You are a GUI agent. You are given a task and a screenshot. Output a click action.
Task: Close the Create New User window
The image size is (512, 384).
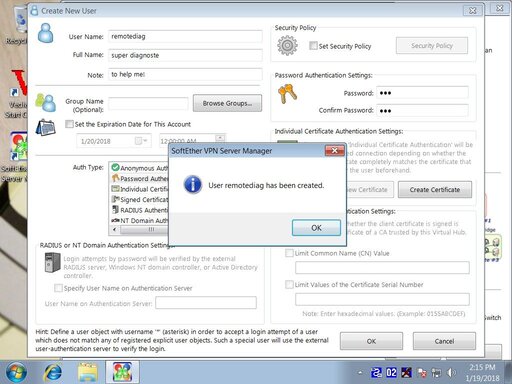click(473, 10)
